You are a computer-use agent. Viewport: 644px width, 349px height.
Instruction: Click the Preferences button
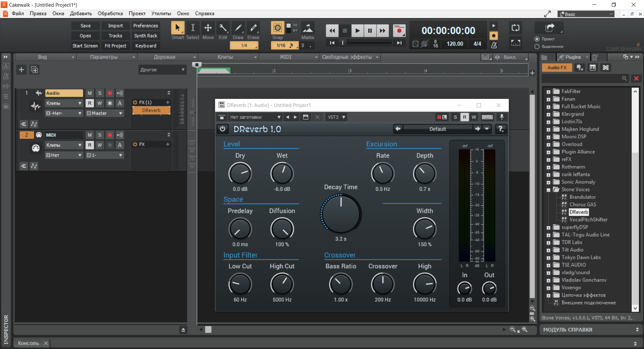click(146, 26)
